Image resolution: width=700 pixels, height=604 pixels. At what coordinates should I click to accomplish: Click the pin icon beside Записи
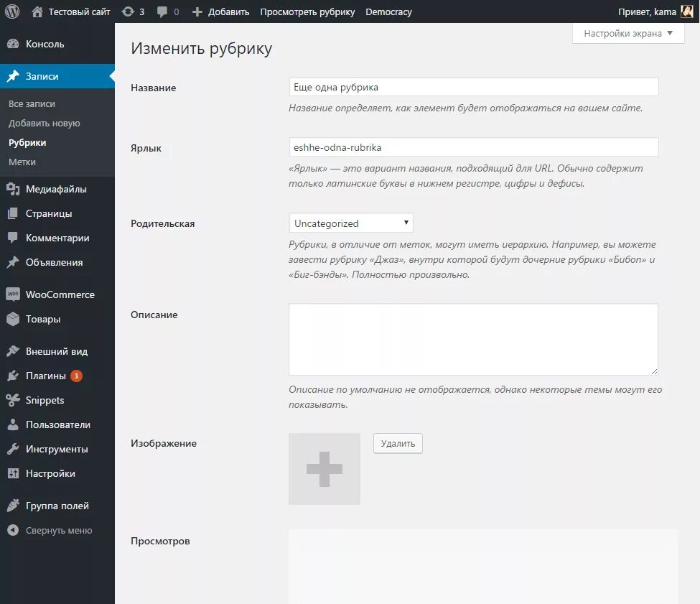[x=13, y=76]
